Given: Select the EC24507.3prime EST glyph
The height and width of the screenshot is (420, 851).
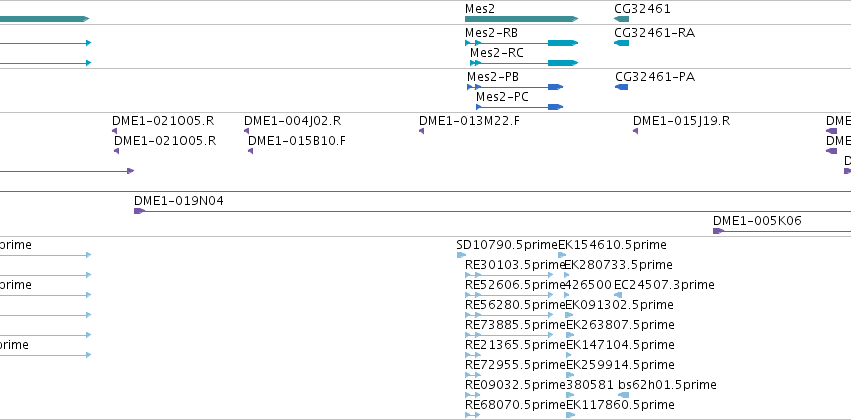Looking at the screenshot, I should (x=618, y=295).
